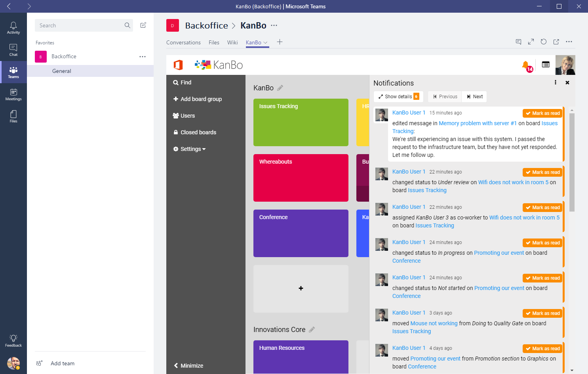Go forward using the forward arrow
588x374 pixels.
pos(29,6)
